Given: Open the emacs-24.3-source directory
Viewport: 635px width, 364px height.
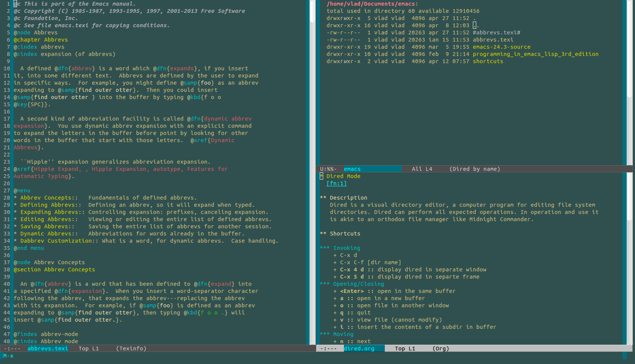Looking at the screenshot, I should [502, 47].
